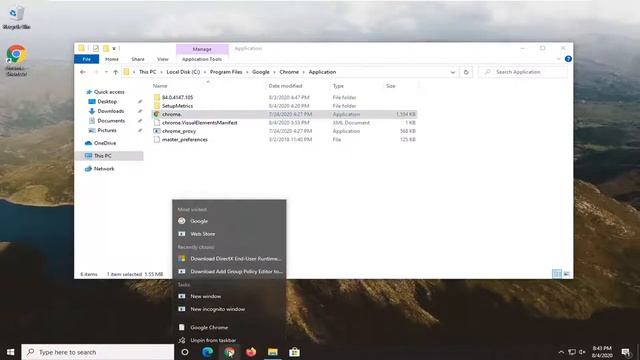The image size is (640, 360).
Task: Expand the address bar history dropdown
Action: (x=453, y=72)
